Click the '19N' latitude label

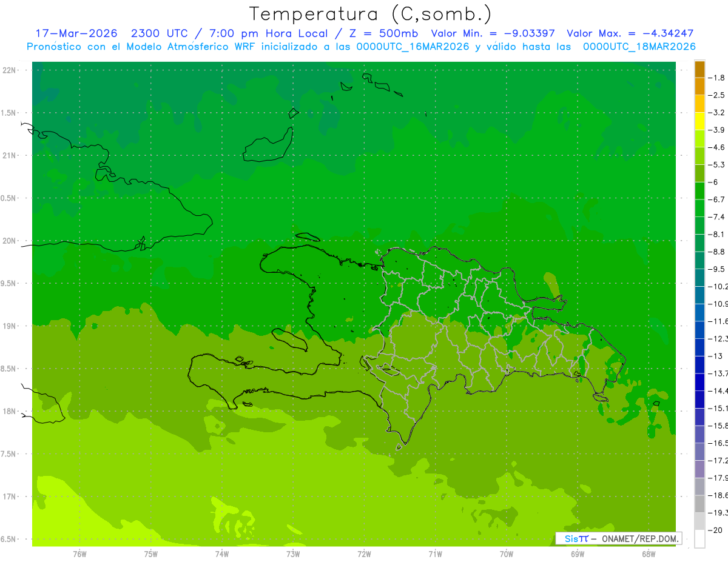(10, 326)
